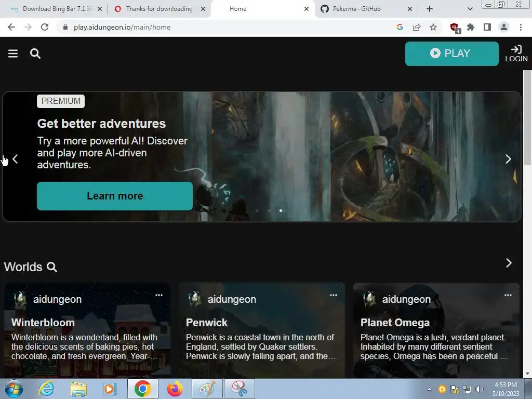532x399 pixels.
Task: Click the Learn more button
Action: pos(115,196)
